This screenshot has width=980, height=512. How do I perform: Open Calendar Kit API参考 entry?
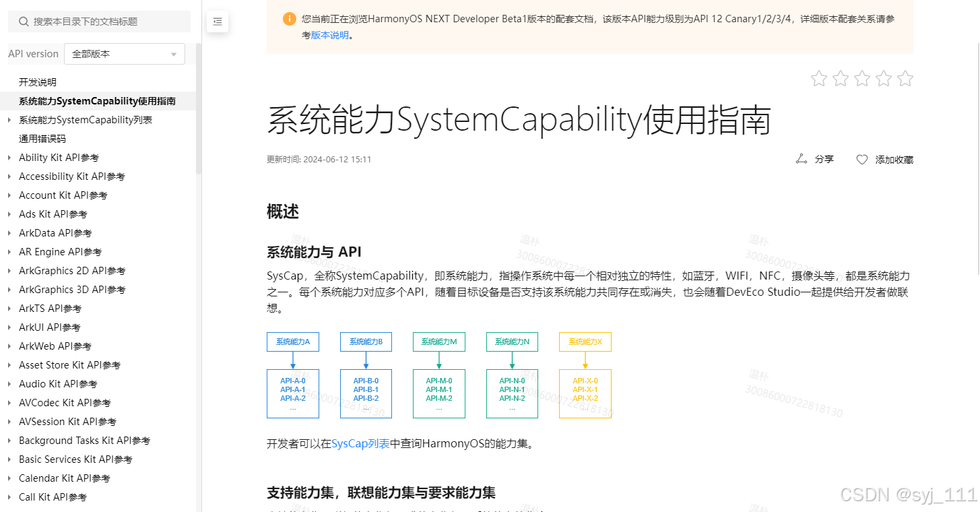[64, 478]
